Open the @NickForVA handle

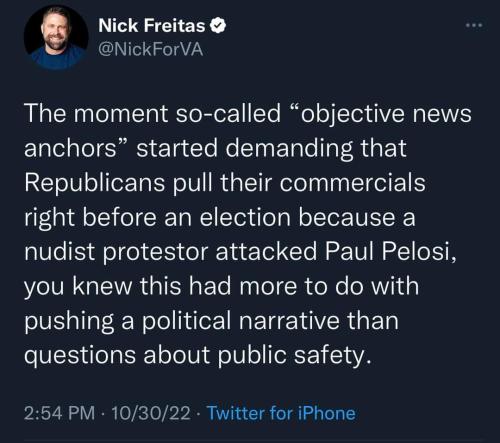click(151, 50)
